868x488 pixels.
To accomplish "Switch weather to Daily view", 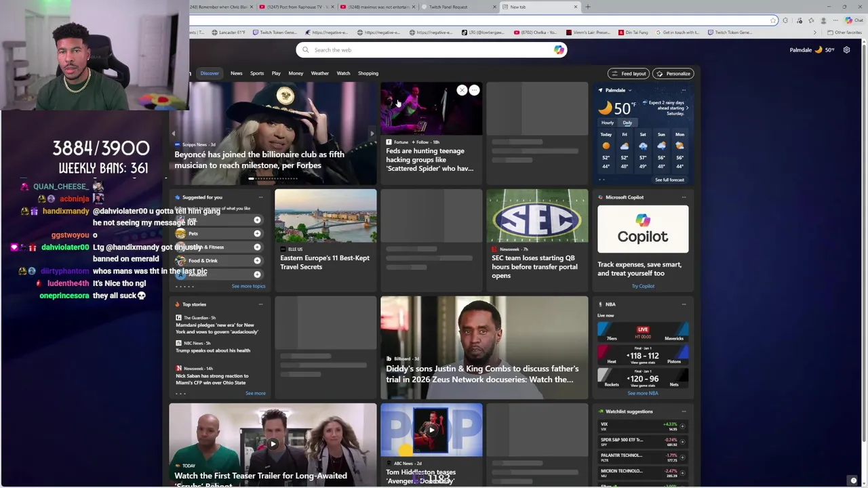I will pos(627,123).
